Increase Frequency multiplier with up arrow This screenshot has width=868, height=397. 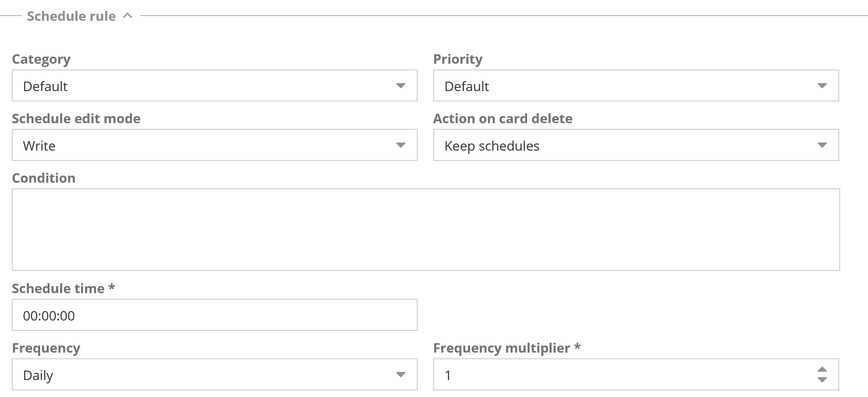[822, 369]
